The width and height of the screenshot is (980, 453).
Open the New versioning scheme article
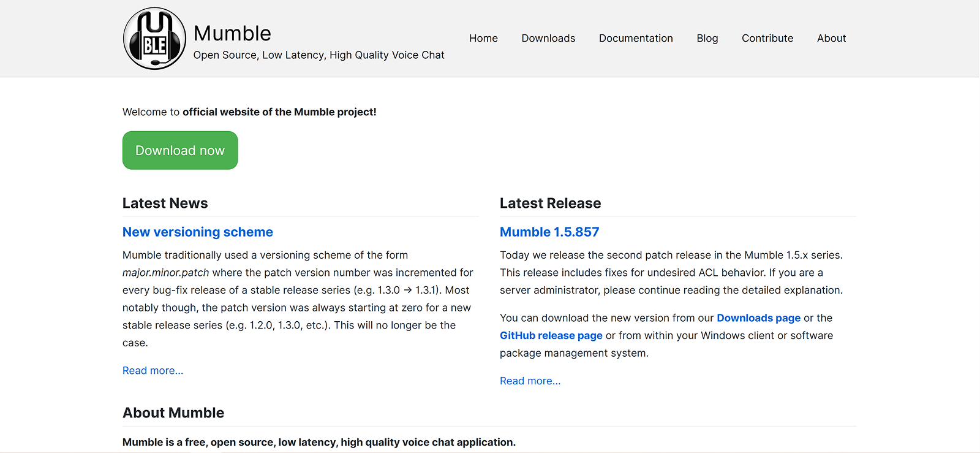tap(197, 232)
